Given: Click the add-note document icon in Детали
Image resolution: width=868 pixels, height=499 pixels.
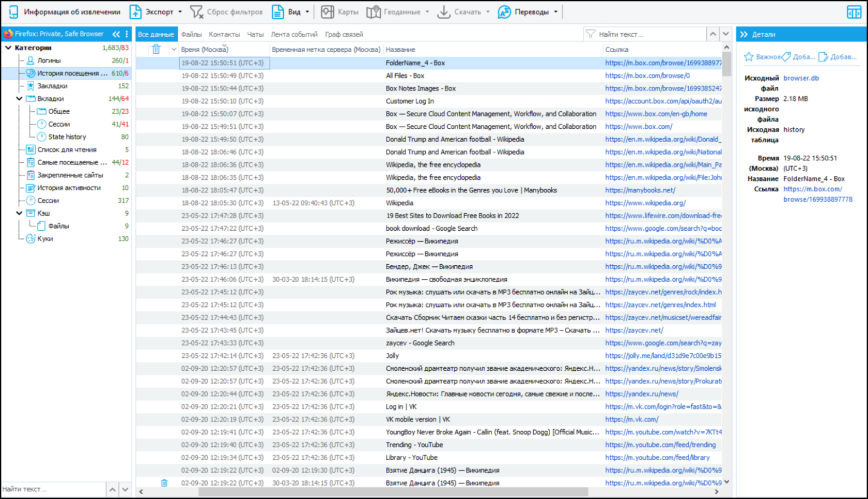Looking at the screenshot, I should pos(823,57).
